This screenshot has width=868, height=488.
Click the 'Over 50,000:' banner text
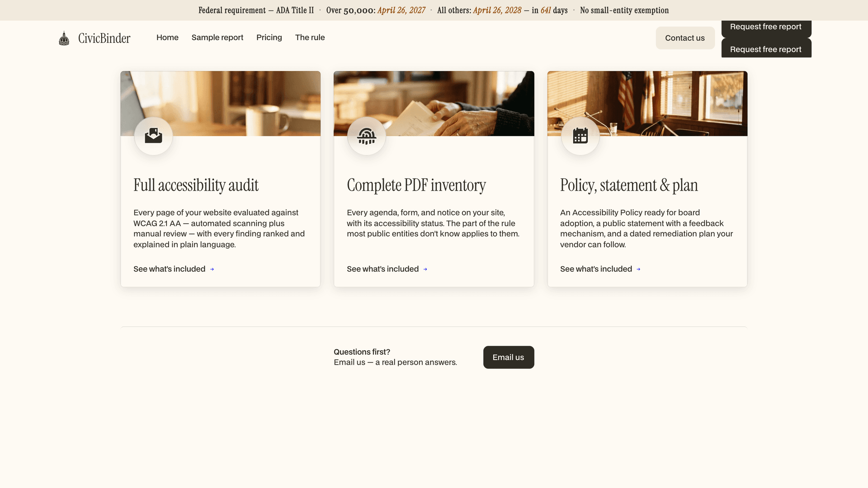click(351, 10)
